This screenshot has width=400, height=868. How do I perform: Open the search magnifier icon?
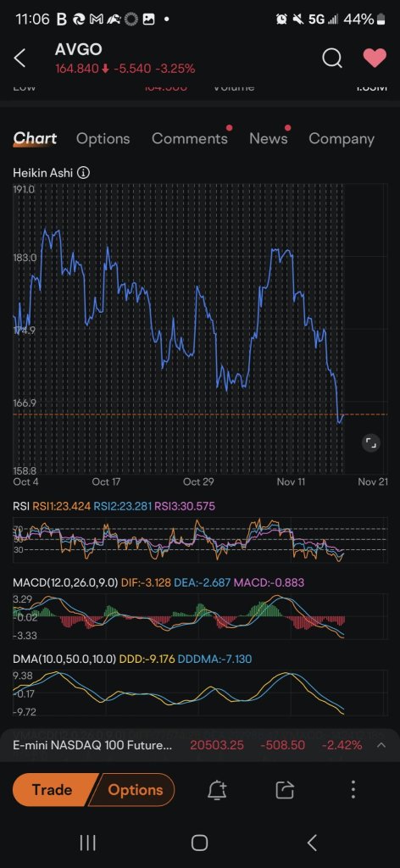(x=332, y=58)
